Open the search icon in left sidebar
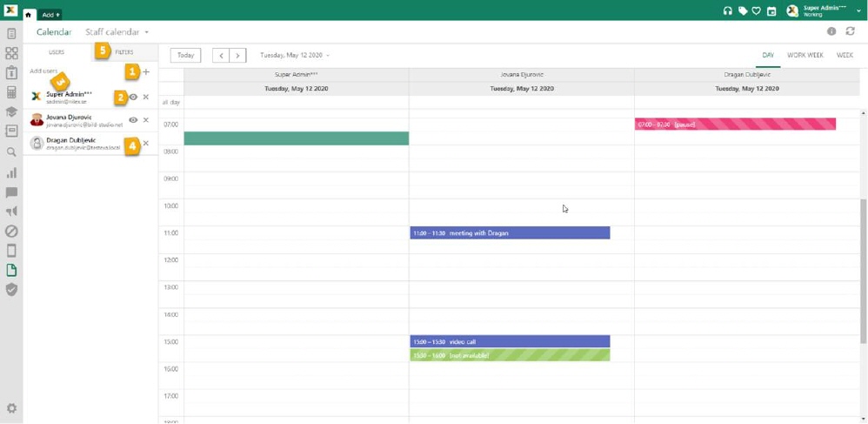The height and width of the screenshot is (424, 868). 11,152
